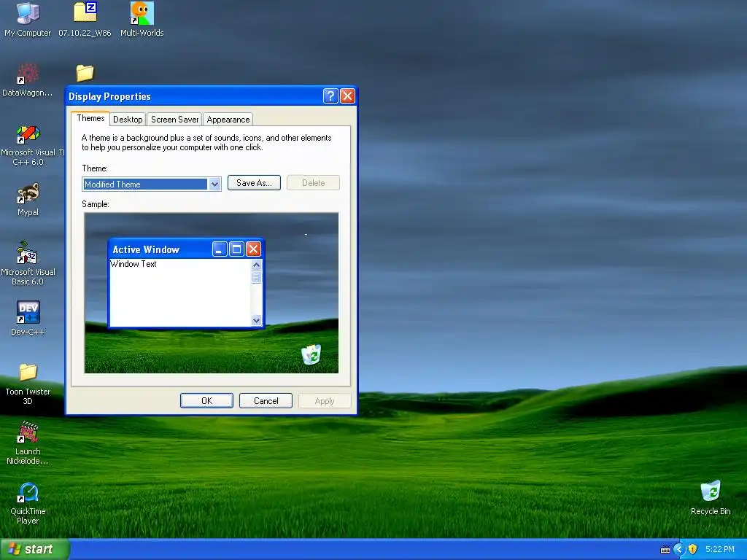Screen dimensions: 747x560
Task: Click the Recycle Bin in the sample preview
Action: [x=311, y=355]
